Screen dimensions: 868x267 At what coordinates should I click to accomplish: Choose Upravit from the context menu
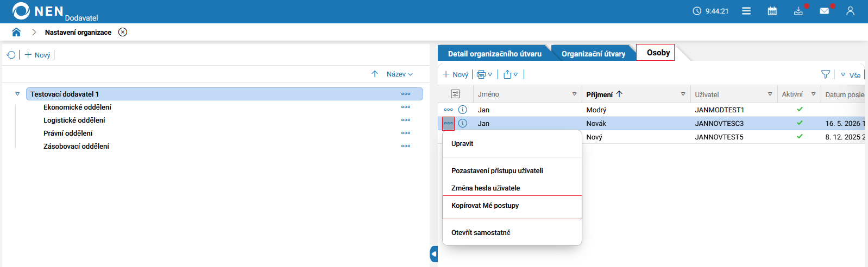tap(512, 144)
